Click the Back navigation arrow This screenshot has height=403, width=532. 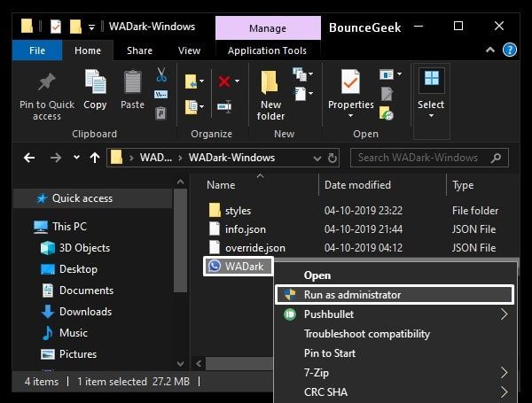coord(29,158)
